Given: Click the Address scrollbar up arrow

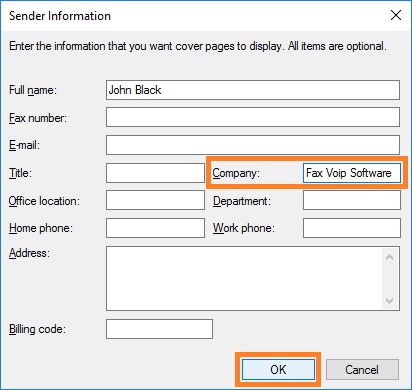Looking at the screenshot, I should click(389, 257).
